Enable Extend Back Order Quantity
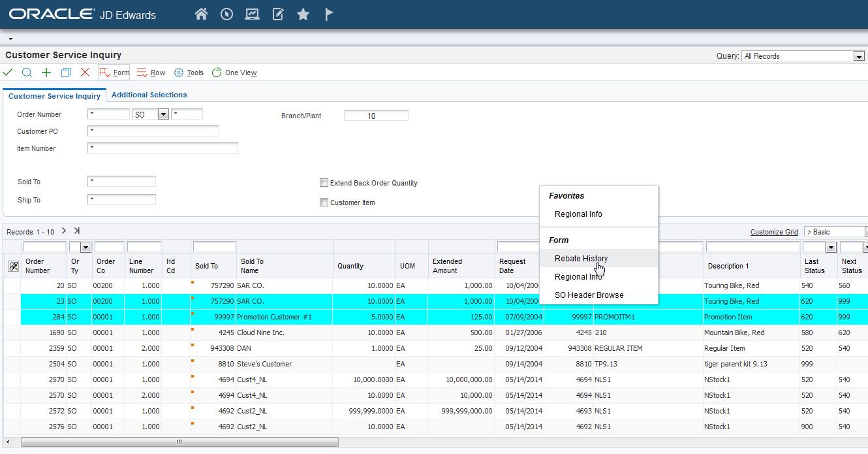 point(324,183)
